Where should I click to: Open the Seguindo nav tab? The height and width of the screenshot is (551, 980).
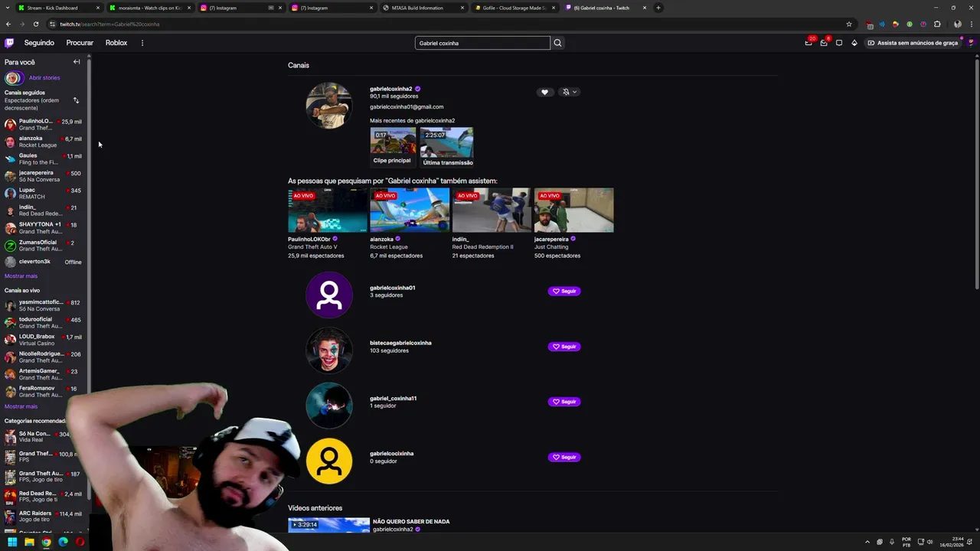pos(39,43)
